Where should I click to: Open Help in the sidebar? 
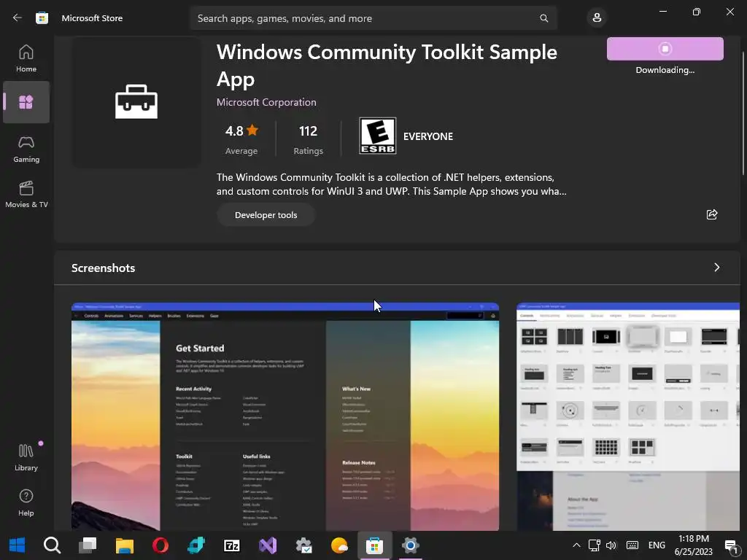[x=26, y=503]
